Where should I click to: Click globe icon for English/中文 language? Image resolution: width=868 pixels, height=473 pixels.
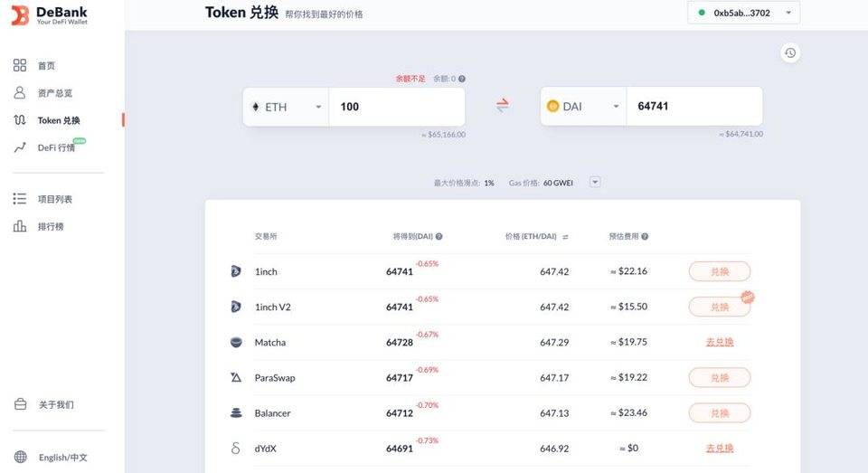point(21,457)
